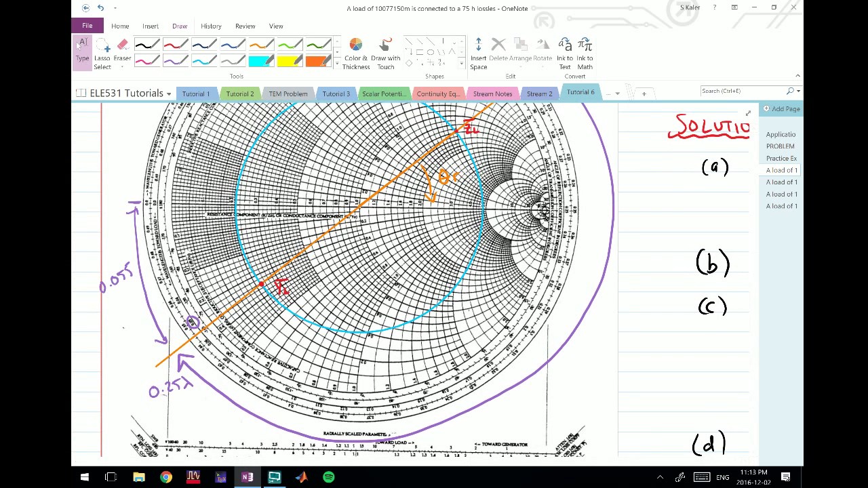Click the search magnifier icon

(x=790, y=91)
